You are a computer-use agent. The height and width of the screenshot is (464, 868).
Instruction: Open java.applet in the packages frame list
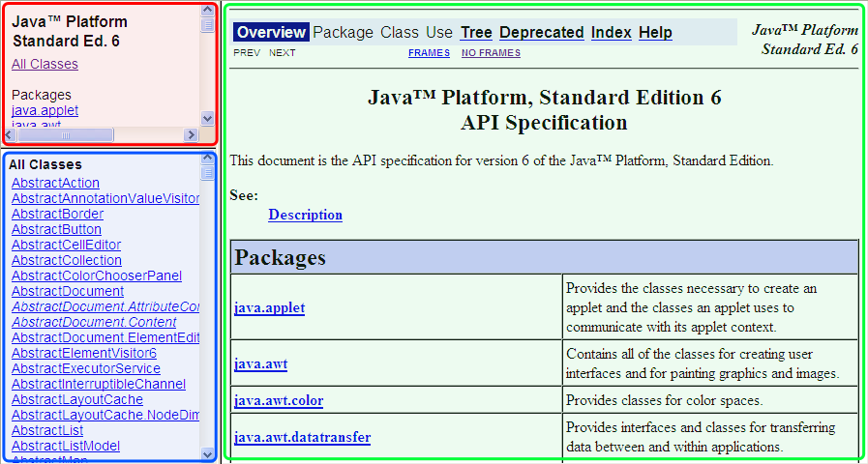point(45,110)
